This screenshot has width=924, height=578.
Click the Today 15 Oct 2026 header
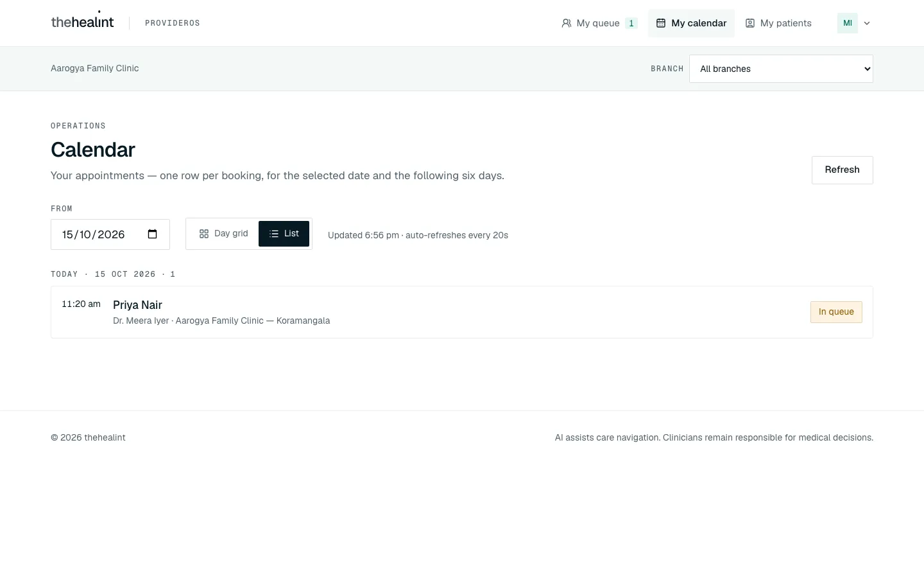pyautogui.click(x=113, y=274)
